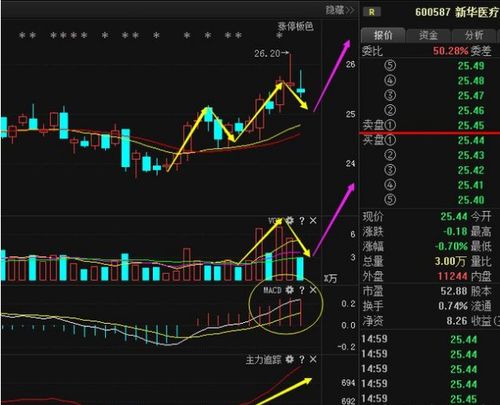Screen dimensions: 500x405
Task: Click the 涨停板色 legend label
Action: coord(296,26)
